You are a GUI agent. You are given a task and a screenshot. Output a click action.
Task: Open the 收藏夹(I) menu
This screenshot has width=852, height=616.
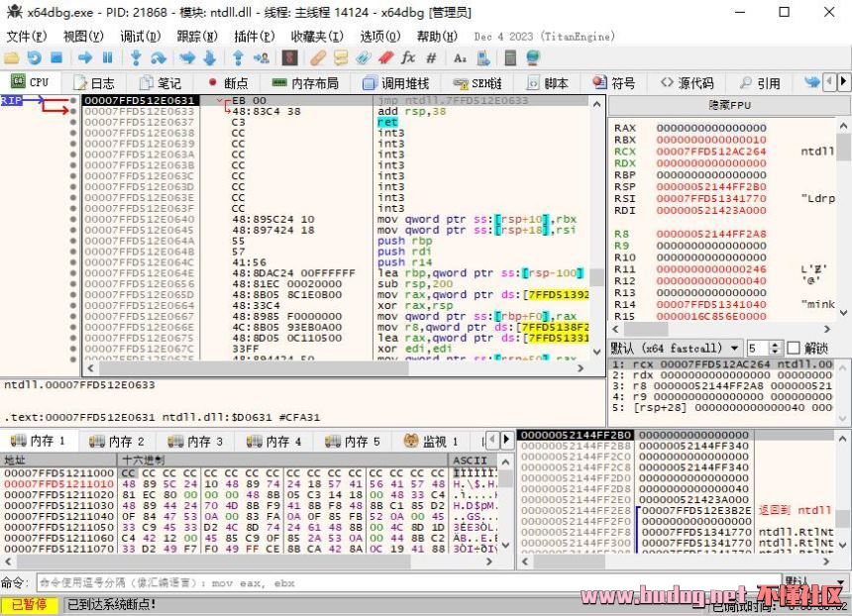pyautogui.click(x=317, y=37)
